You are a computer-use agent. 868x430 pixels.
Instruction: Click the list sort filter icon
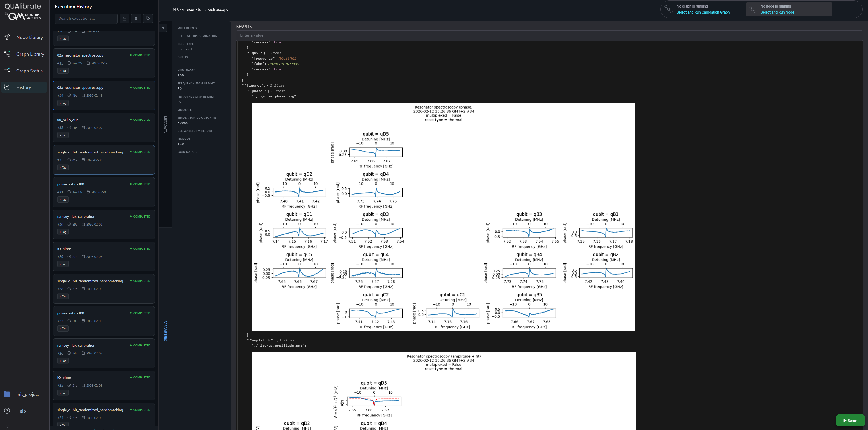tap(136, 19)
